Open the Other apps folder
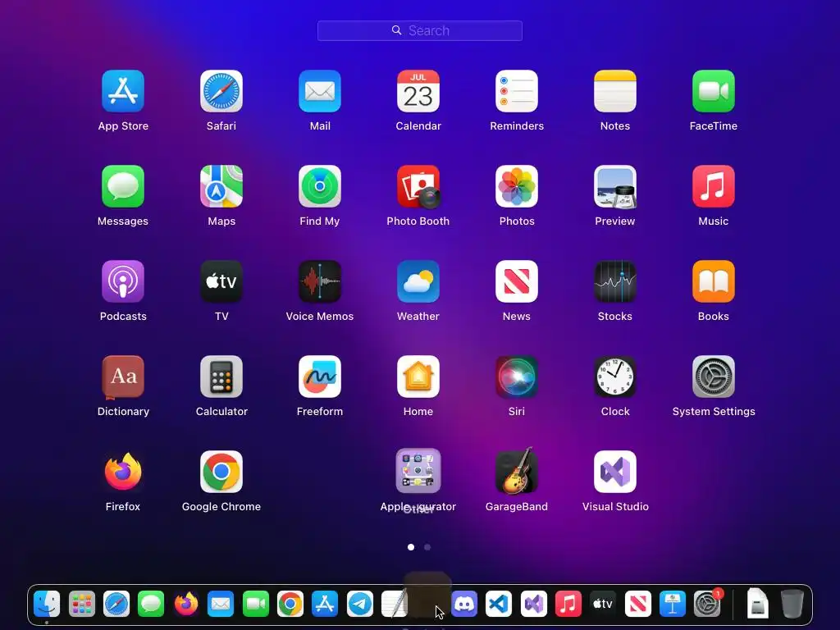The image size is (840, 630). click(418, 470)
